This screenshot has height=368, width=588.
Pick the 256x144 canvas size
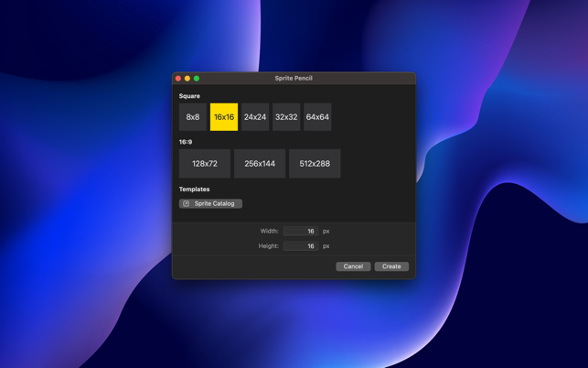[x=260, y=164]
